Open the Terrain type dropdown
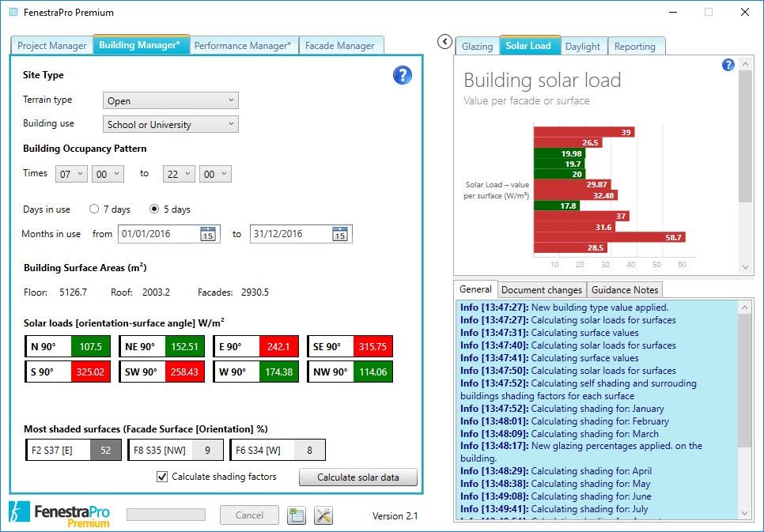This screenshot has height=532, width=764. (170, 100)
